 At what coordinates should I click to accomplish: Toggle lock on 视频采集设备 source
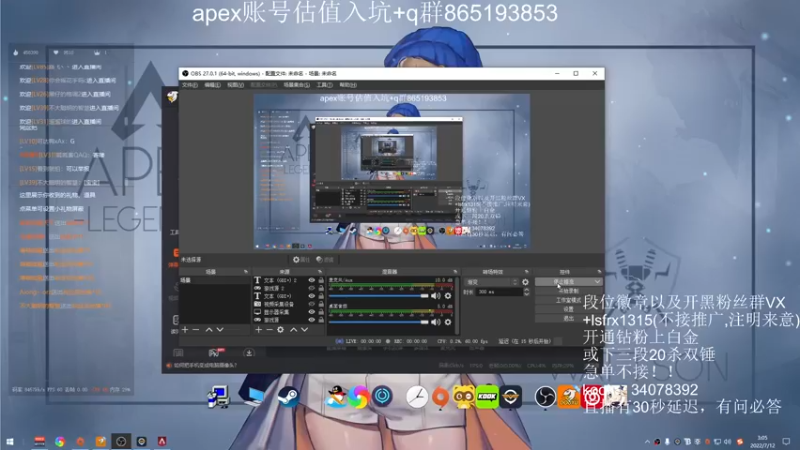pos(321,304)
